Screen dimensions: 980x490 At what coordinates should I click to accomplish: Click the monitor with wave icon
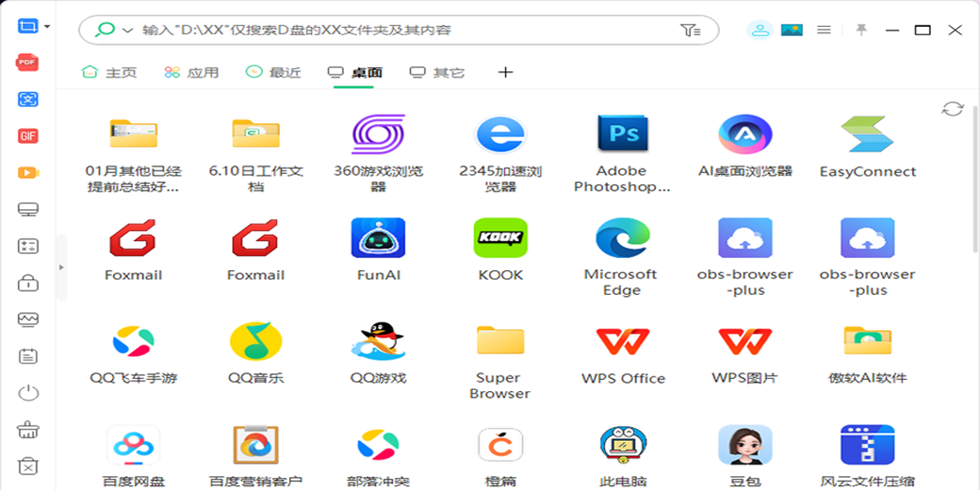[28, 320]
